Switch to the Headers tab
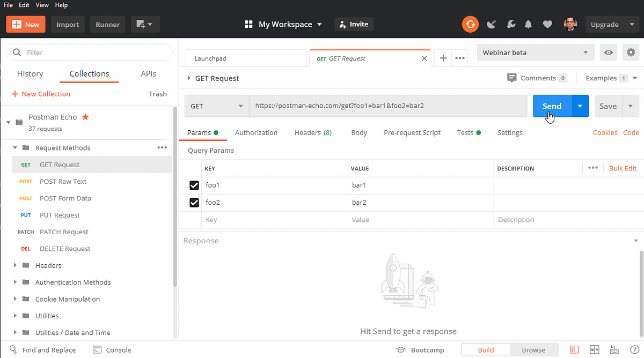 tap(313, 132)
